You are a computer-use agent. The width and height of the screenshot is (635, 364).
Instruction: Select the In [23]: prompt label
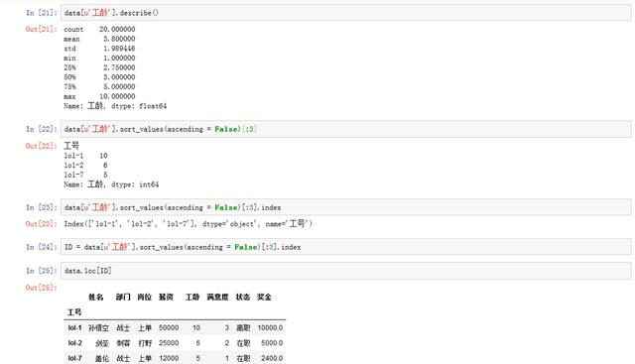click(42, 207)
